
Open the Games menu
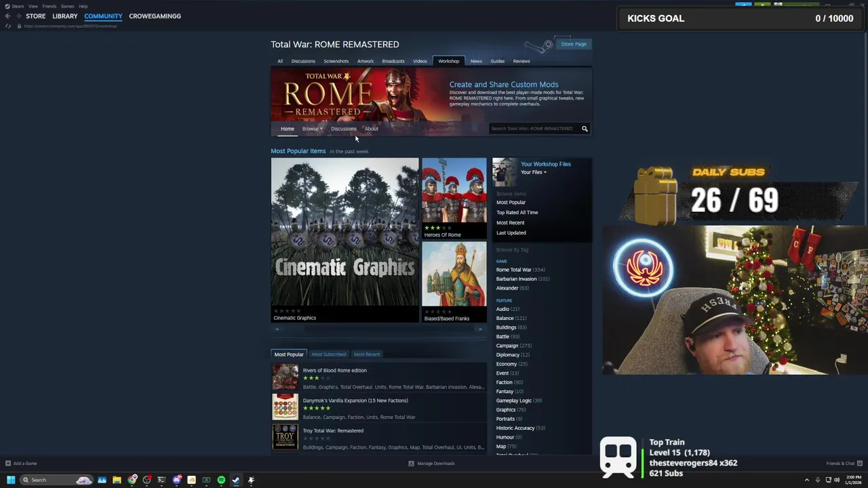coord(67,6)
